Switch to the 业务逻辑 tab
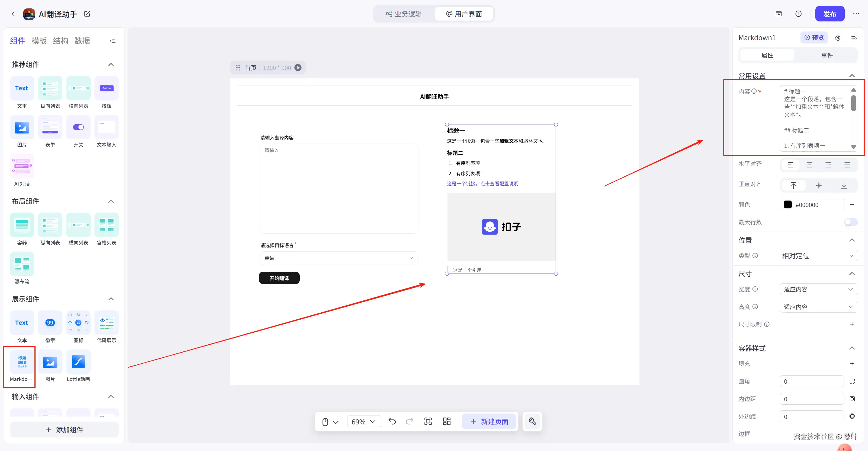Image resolution: width=868 pixels, height=451 pixels. (x=404, y=14)
